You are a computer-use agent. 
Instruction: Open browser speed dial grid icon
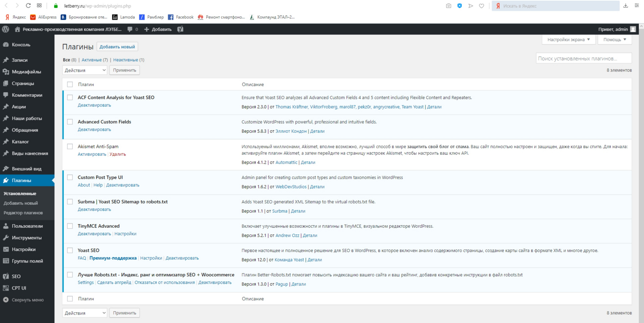(39, 6)
